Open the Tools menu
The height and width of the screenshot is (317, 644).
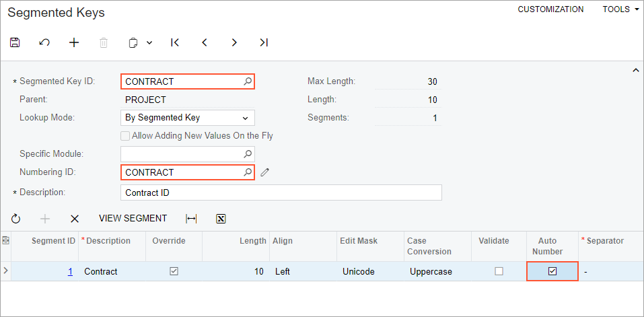click(x=620, y=9)
